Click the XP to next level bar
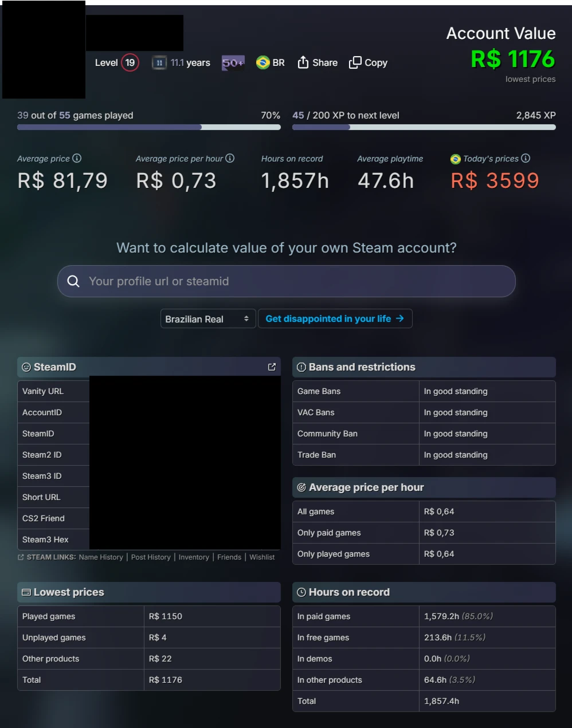This screenshot has height=728, width=572. (424, 127)
